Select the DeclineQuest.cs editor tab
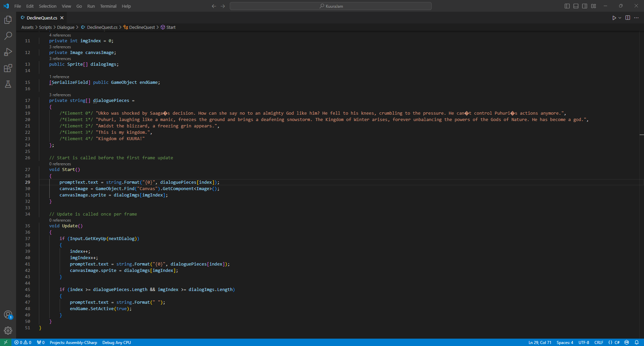 coord(42,18)
